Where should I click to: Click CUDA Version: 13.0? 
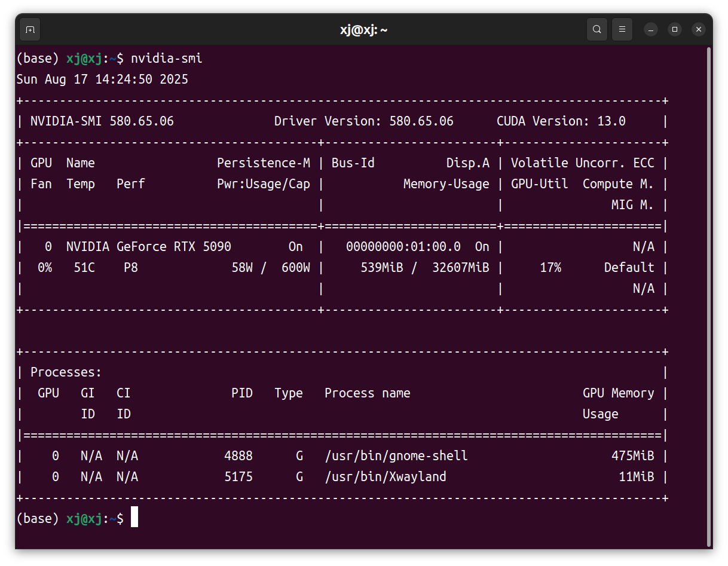click(561, 121)
